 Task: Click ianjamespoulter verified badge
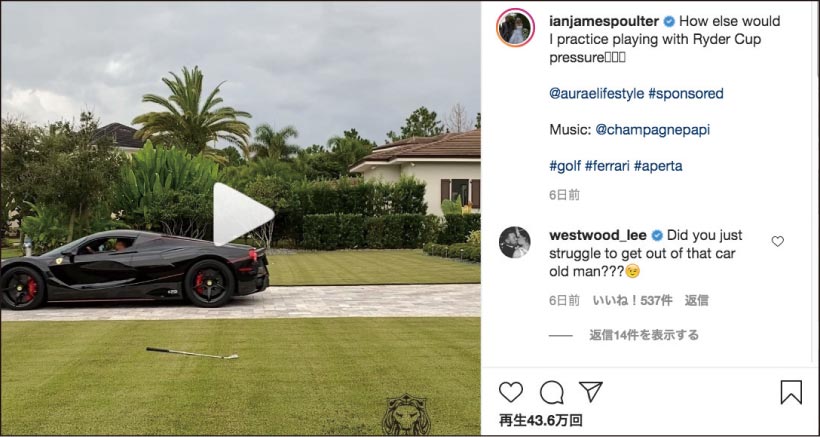(669, 21)
